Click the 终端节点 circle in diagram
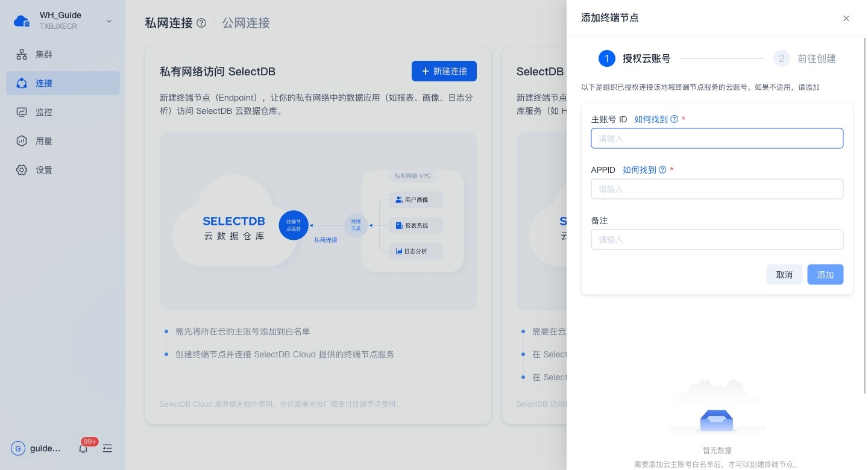Screen dimensions: 868x470 (x=356, y=225)
